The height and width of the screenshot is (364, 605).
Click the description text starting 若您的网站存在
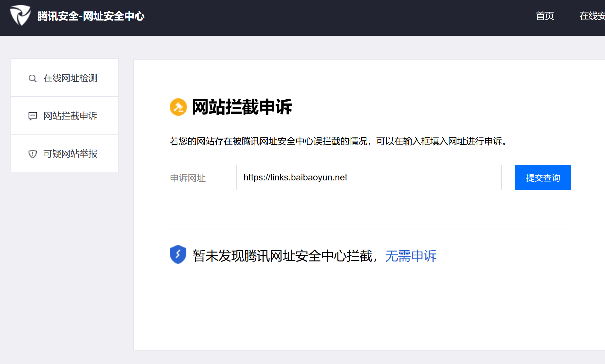coord(338,141)
